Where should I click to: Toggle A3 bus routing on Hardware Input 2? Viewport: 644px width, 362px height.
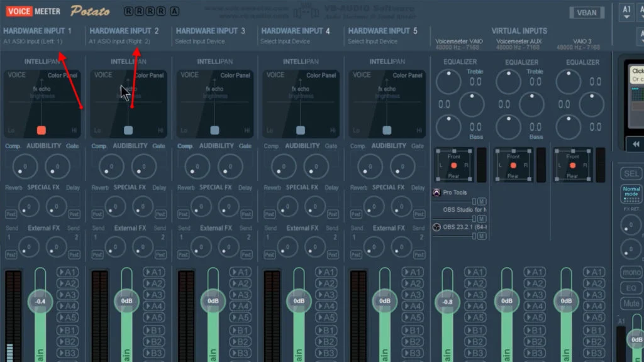[x=153, y=295]
